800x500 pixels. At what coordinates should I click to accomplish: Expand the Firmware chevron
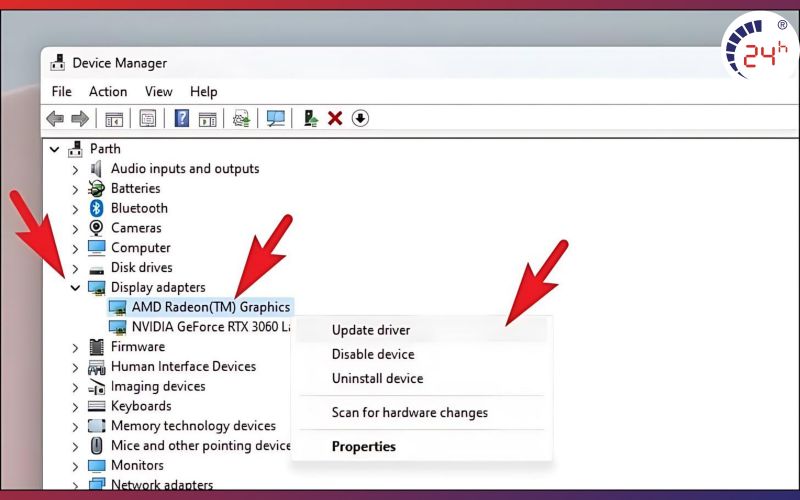click(76, 347)
